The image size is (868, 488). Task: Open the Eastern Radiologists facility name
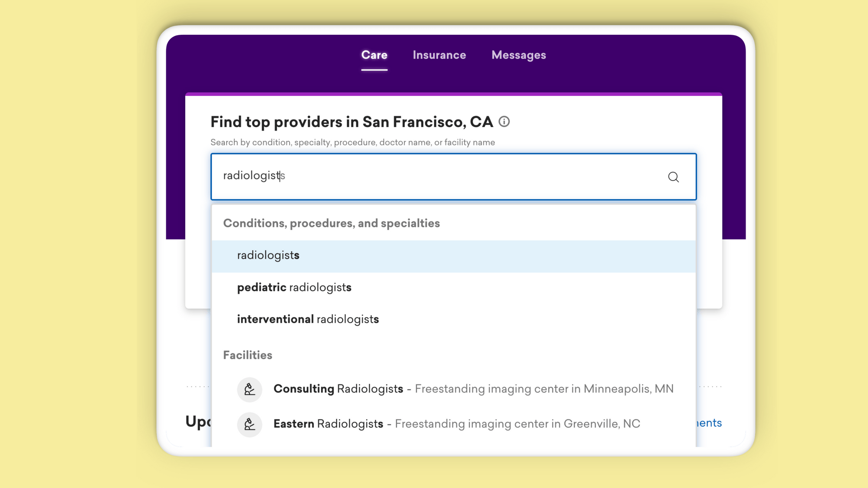[x=328, y=424]
